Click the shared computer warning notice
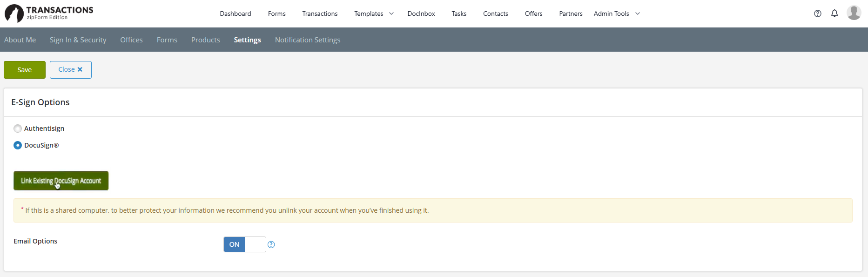Image resolution: width=868 pixels, height=277 pixels. coord(433,210)
